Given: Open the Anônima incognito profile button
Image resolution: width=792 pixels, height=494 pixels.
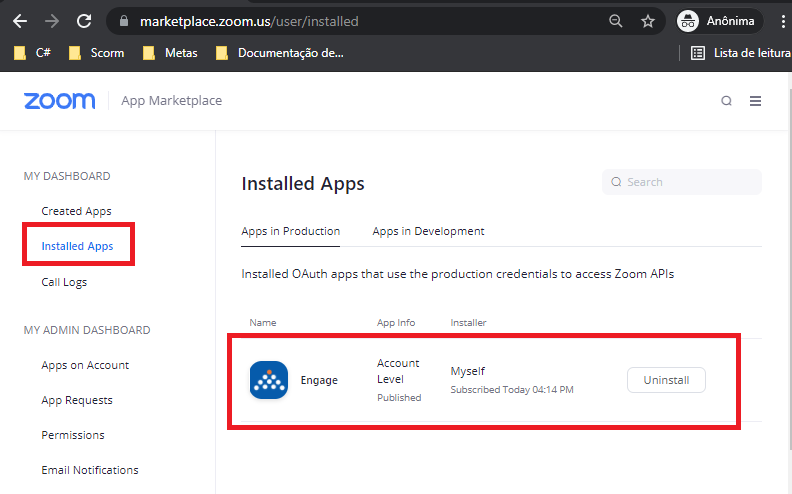Looking at the screenshot, I should 719,21.
